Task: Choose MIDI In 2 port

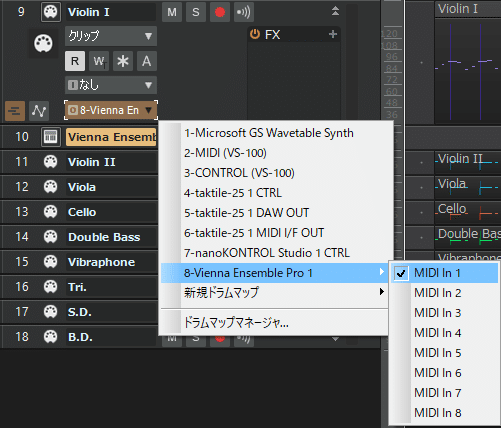Action: tap(445, 293)
